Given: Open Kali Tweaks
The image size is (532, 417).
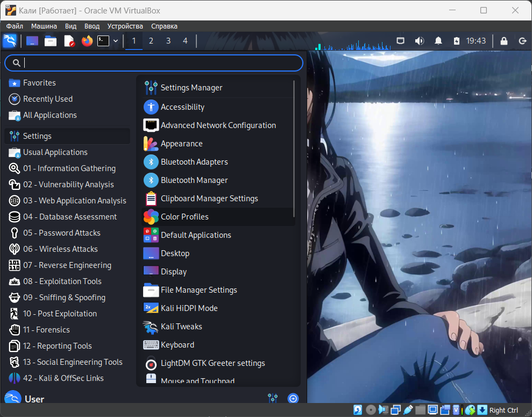Looking at the screenshot, I should point(217,327).
